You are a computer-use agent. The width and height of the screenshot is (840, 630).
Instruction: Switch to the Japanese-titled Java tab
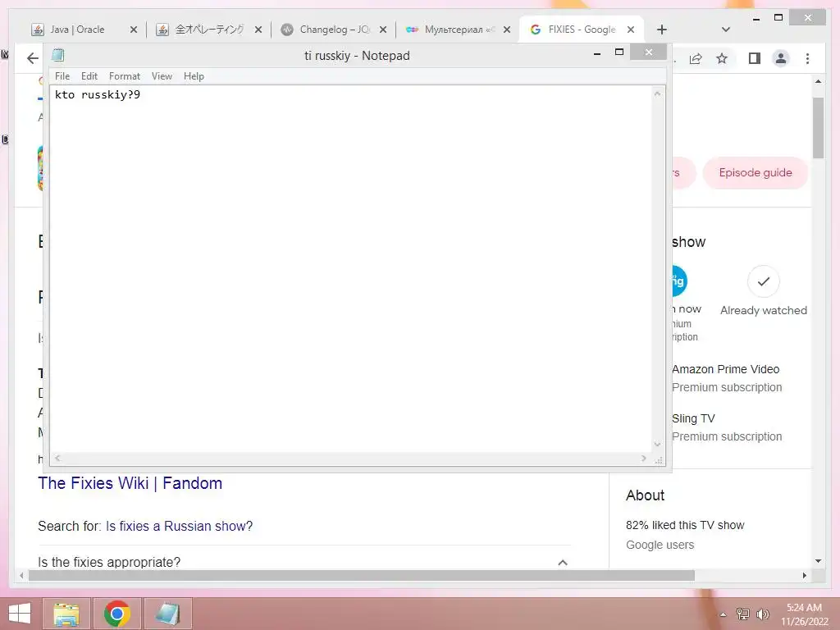click(209, 30)
